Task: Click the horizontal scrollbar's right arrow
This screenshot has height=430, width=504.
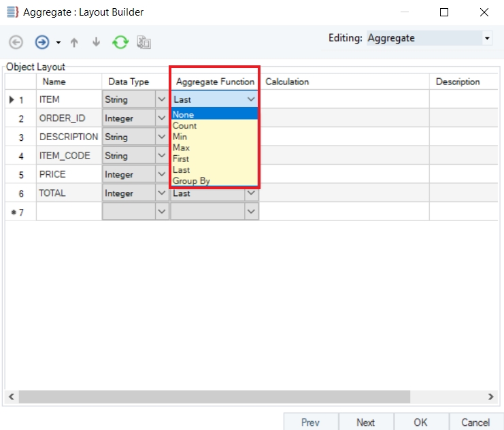Action: (491, 397)
